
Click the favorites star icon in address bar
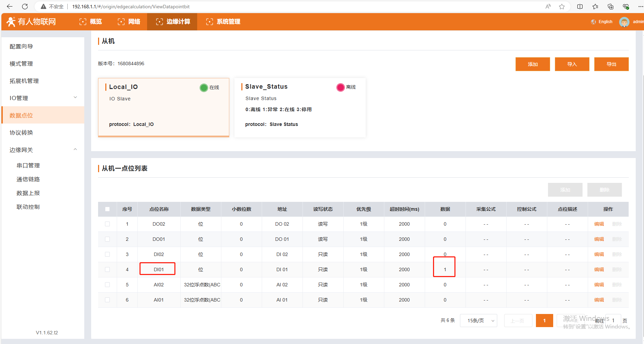pyautogui.click(x=562, y=7)
